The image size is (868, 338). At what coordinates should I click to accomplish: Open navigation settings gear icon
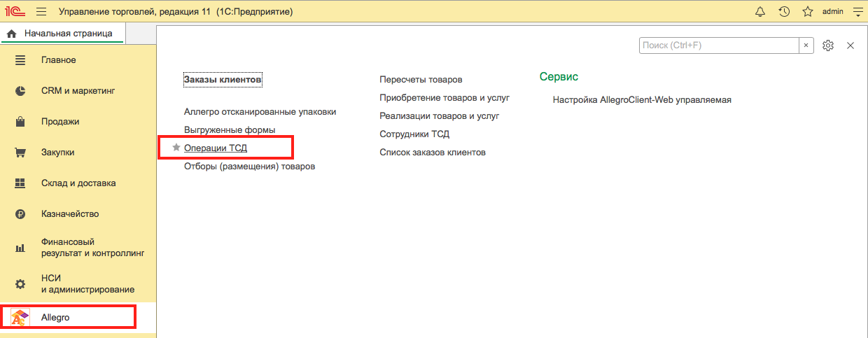828,45
